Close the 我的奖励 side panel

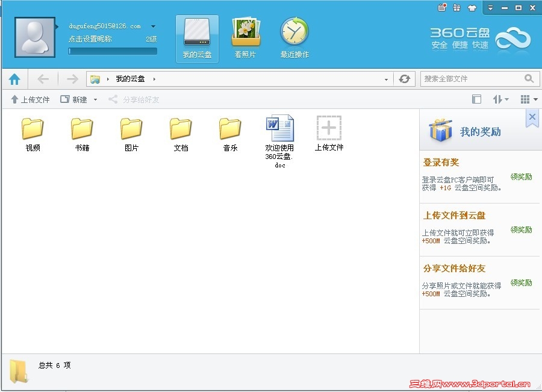pyautogui.click(x=532, y=117)
